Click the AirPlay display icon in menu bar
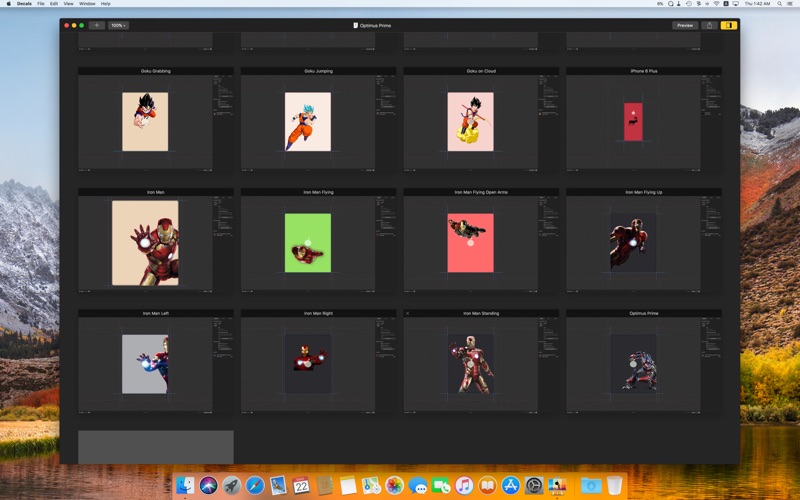Image resolution: width=800 pixels, height=500 pixels. 735,4
